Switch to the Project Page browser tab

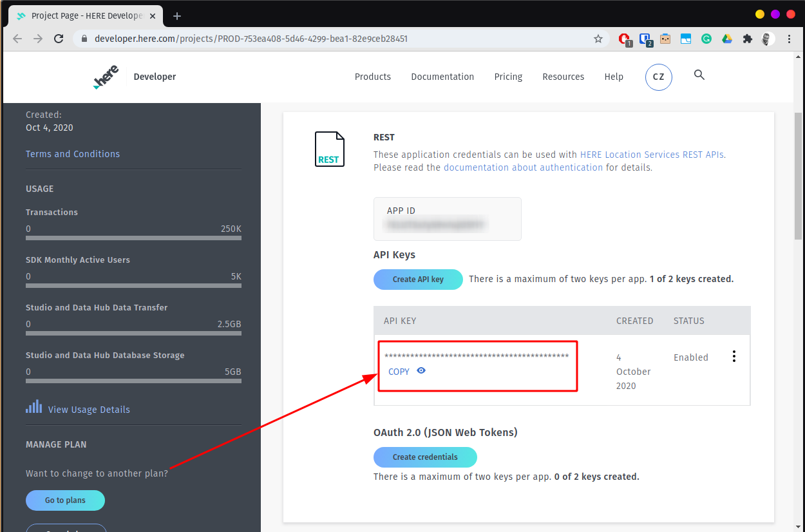click(x=84, y=15)
